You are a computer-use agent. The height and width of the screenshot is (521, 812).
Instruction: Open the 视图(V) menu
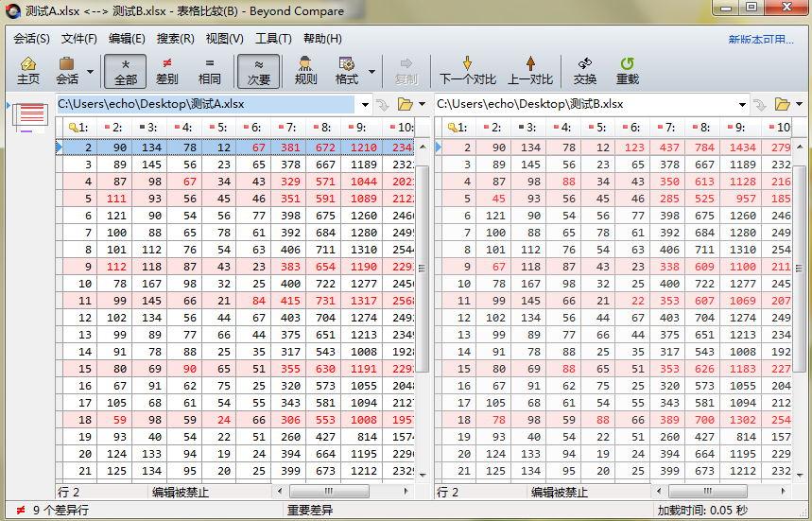tap(224, 39)
